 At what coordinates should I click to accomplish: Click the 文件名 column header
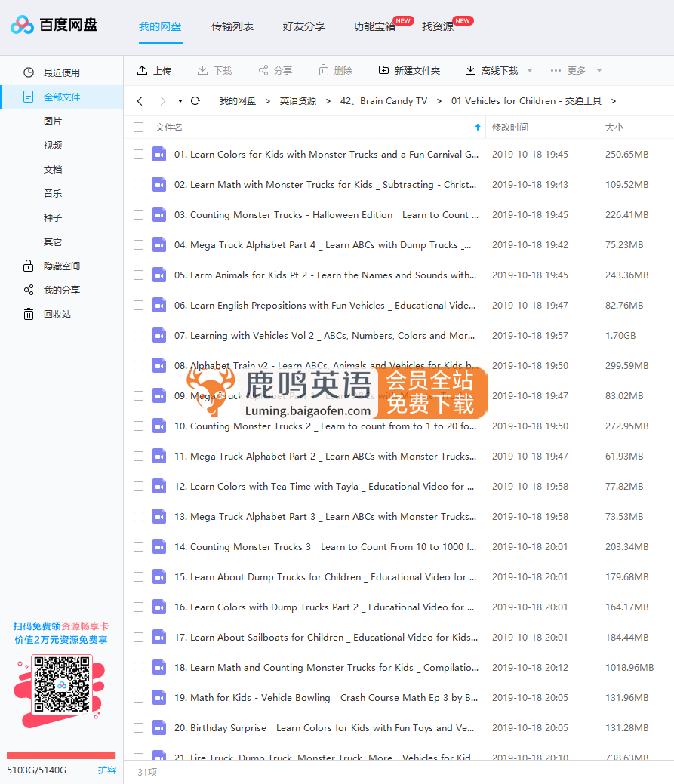coord(168,127)
